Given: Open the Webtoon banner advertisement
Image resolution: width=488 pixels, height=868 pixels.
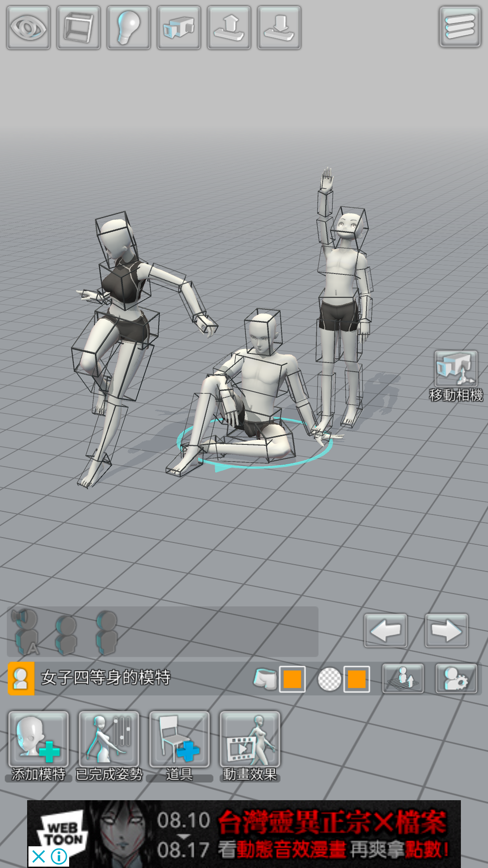Looking at the screenshot, I should pyautogui.click(x=244, y=834).
